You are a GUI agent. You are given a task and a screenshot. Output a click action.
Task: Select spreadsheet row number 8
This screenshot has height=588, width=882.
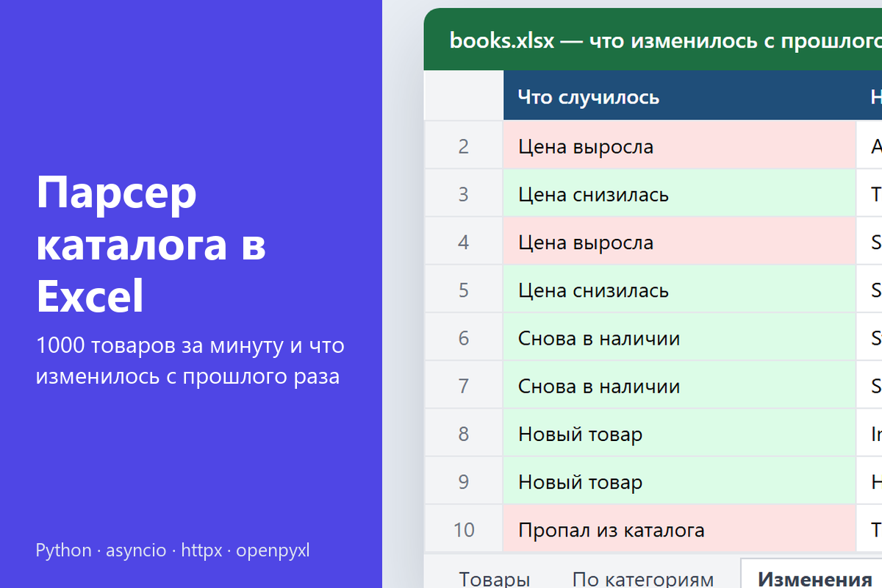tap(464, 434)
